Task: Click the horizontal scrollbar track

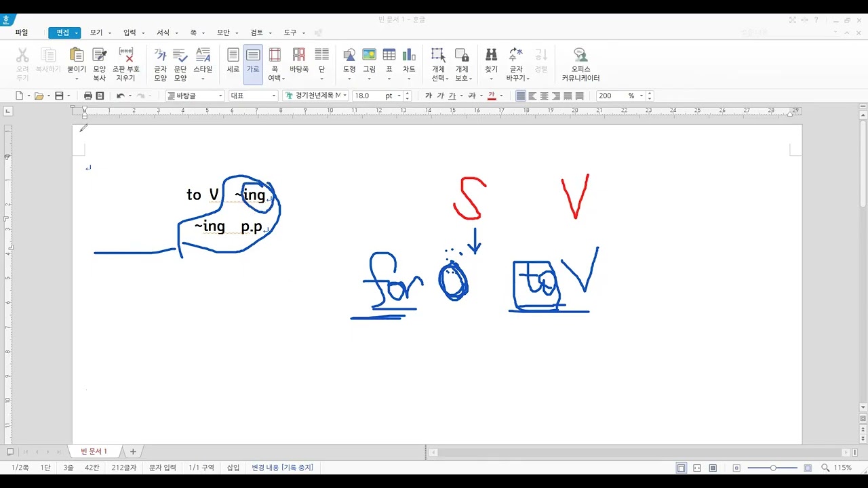Action: pos(639,452)
